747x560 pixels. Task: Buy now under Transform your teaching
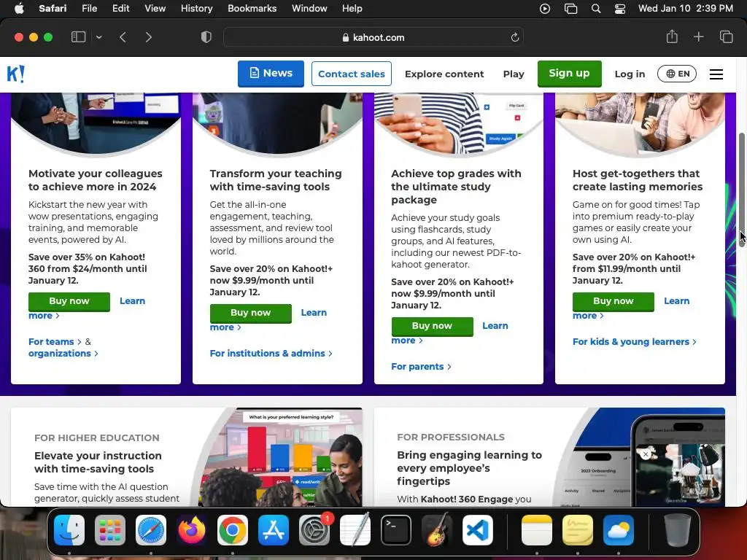pyautogui.click(x=251, y=314)
